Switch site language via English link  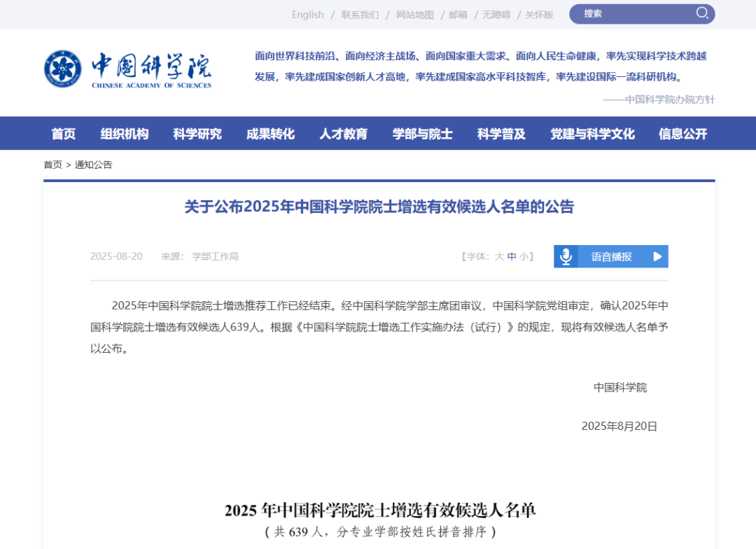307,15
